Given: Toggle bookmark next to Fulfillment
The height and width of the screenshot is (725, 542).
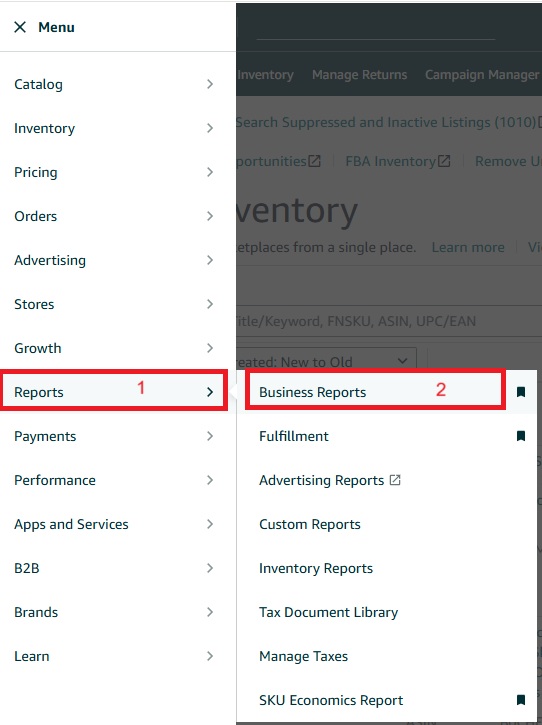Looking at the screenshot, I should click(521, 436).
